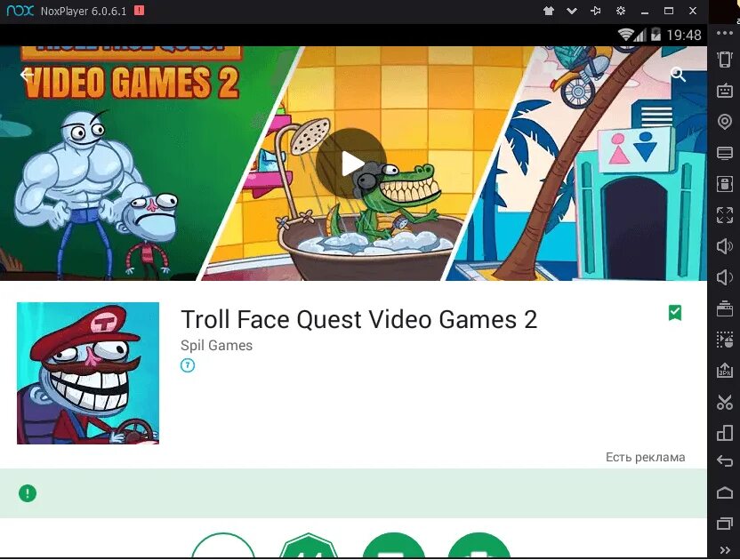
Task: Open the multi-instance blocks sidebar icon
Action: (x=724, y=433)
